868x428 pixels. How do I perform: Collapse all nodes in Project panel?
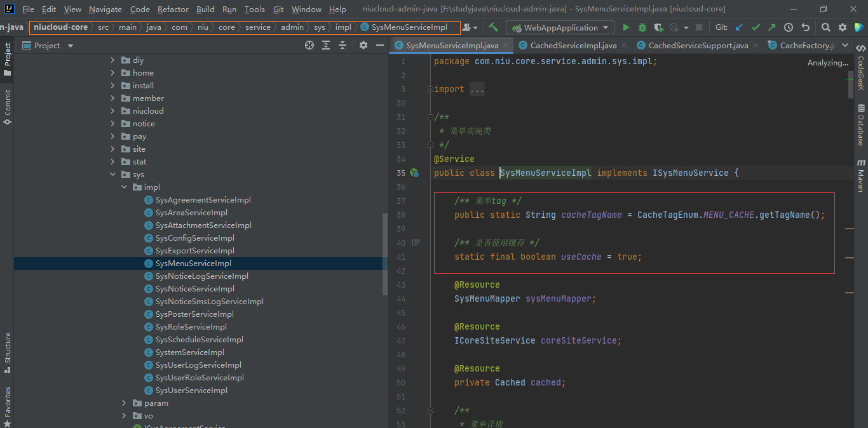[x=342, y=45]
